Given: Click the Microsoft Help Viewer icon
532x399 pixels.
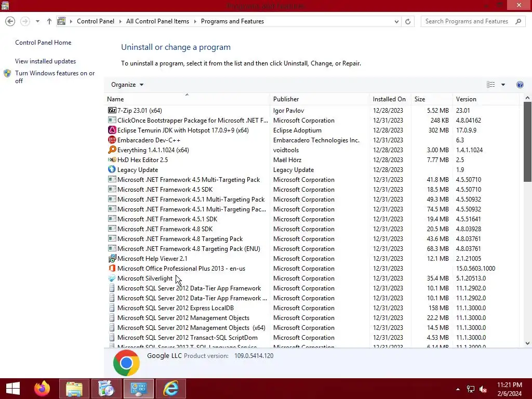Looking at the screenshot, I should [x=112, y=259].
